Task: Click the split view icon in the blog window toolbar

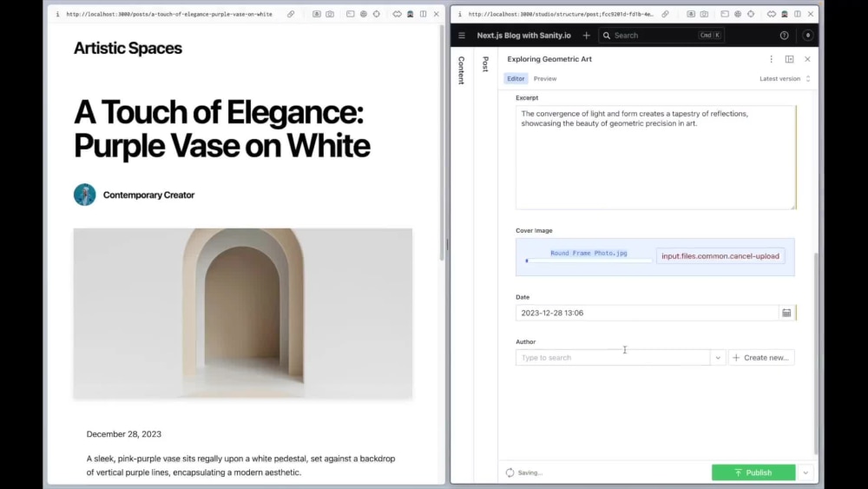Action: coord(423,15)
